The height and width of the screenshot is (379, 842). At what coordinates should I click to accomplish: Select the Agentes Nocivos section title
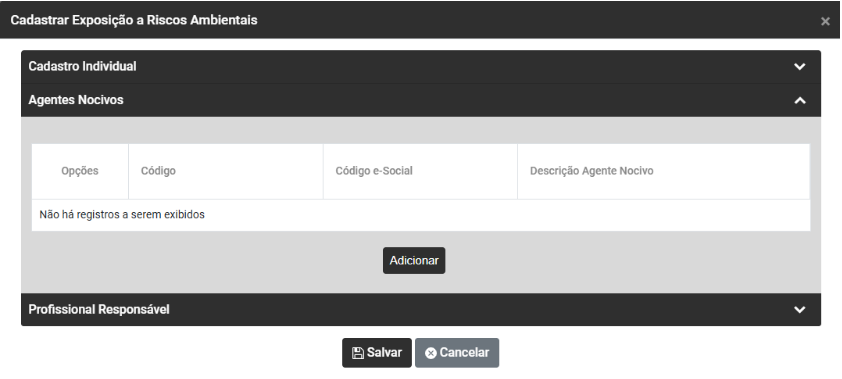coord(76,100)
